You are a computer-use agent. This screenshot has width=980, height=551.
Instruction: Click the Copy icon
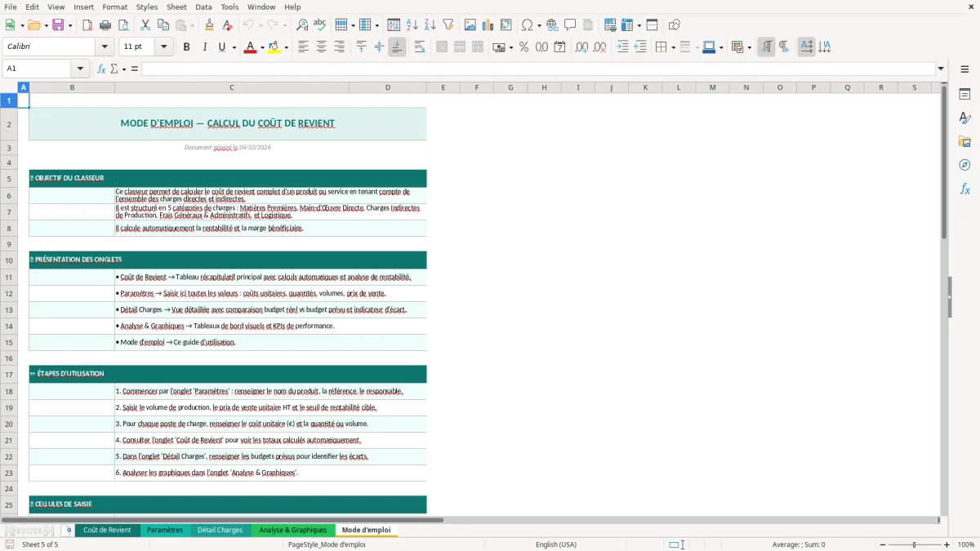click(x=163, y=25)
